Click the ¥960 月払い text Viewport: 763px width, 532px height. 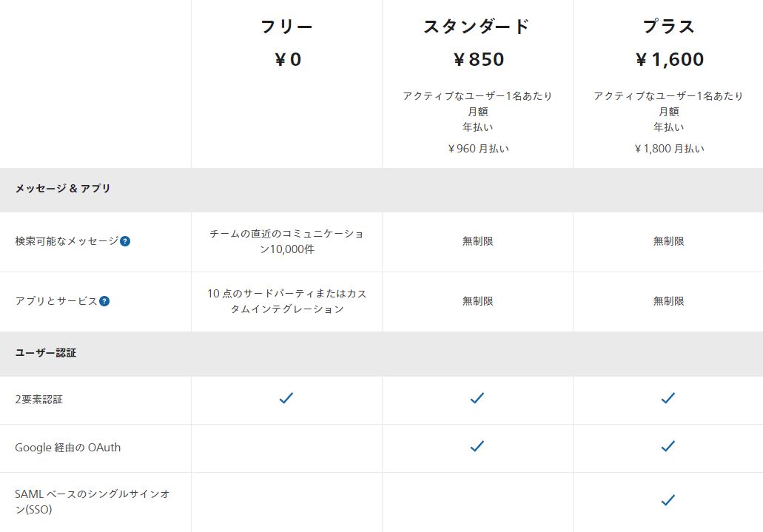pyautogui.click(x=478, y=149)
